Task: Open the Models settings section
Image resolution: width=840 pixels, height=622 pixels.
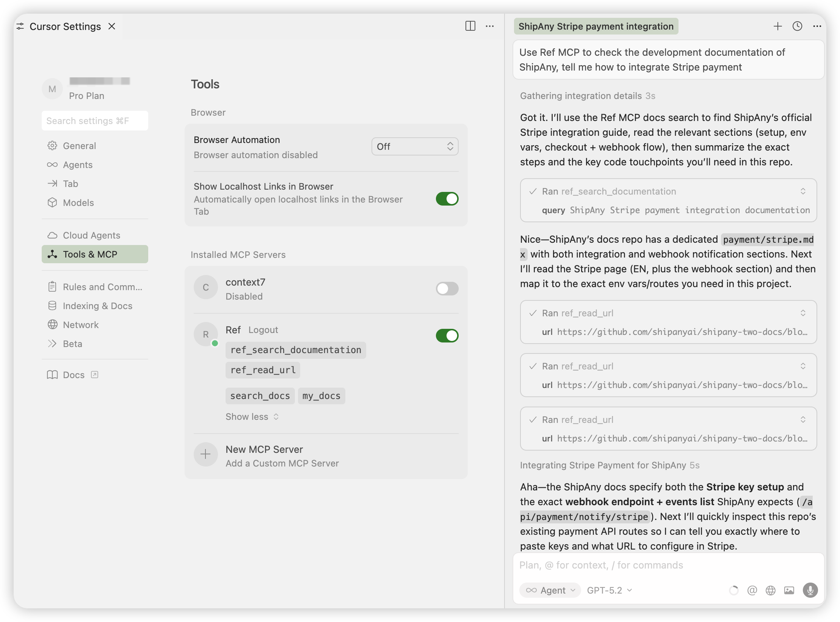Action: pos(78,203)
